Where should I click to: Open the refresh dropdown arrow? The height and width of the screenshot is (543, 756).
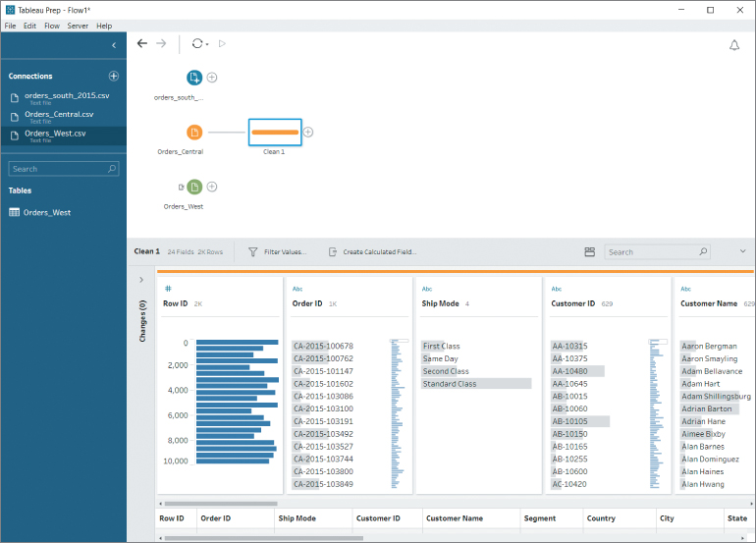[x=207, y=44]
